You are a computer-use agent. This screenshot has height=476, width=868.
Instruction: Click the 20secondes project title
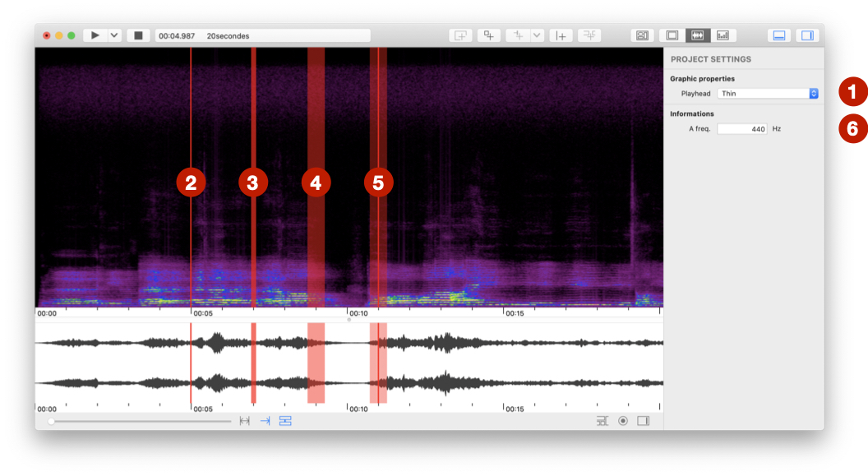(x=228, y=36)
